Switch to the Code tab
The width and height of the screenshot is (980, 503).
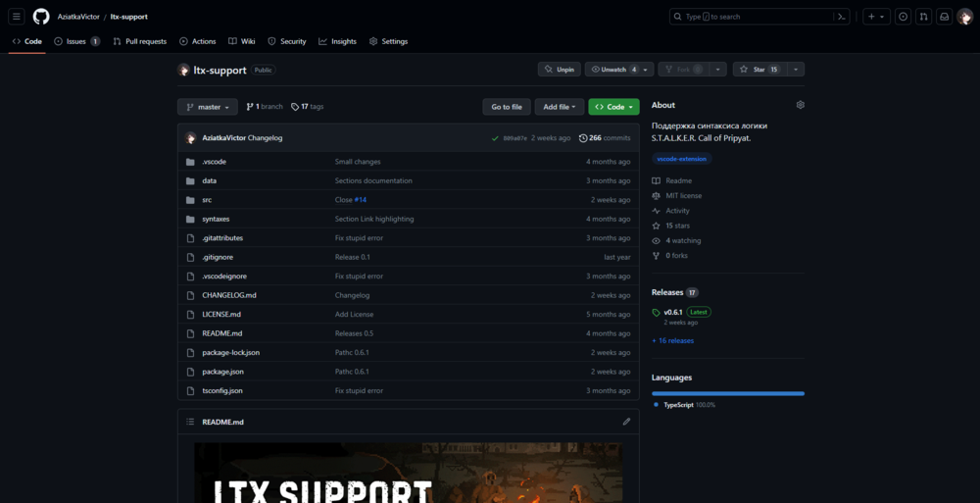pyautogui.click(x=26, y=41)
